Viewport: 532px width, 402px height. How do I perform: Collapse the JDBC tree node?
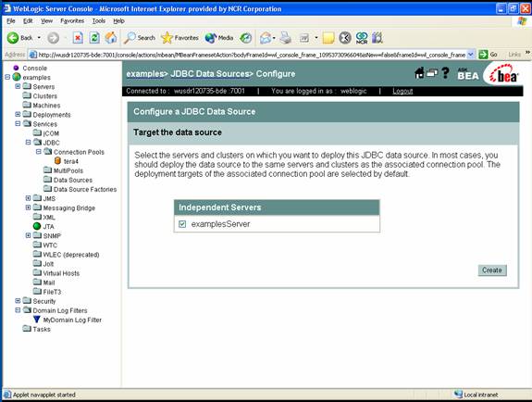tap(28, 142)
